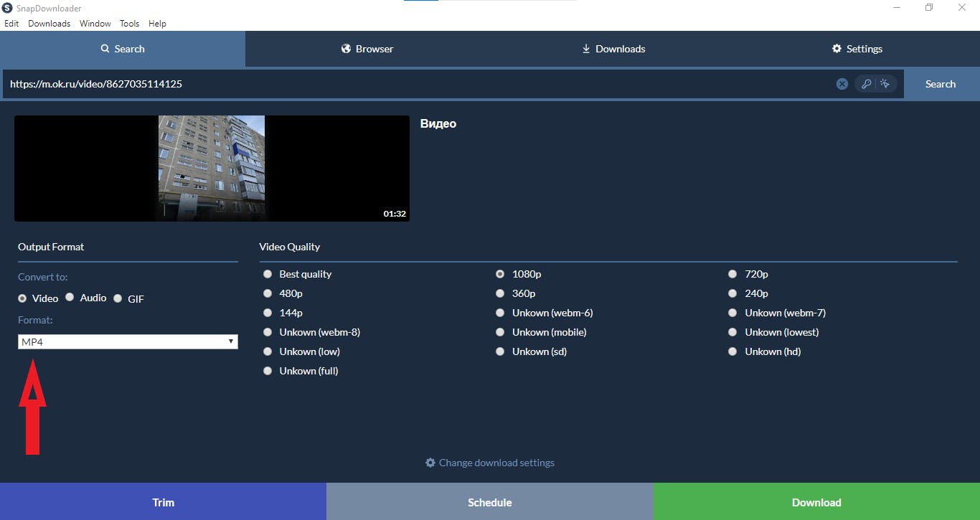
Task: Click the gear icon beside Change download settings
Action: (430, 463)
